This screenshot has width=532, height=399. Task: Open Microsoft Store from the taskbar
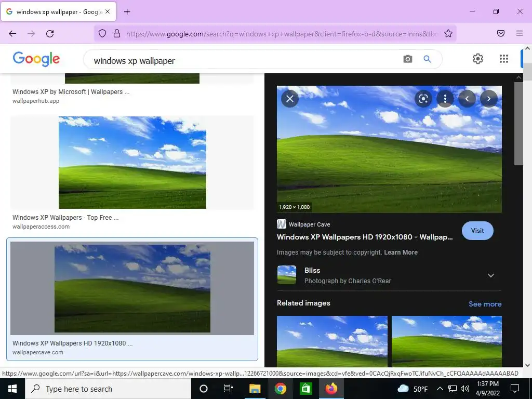(x=305, y=389)
